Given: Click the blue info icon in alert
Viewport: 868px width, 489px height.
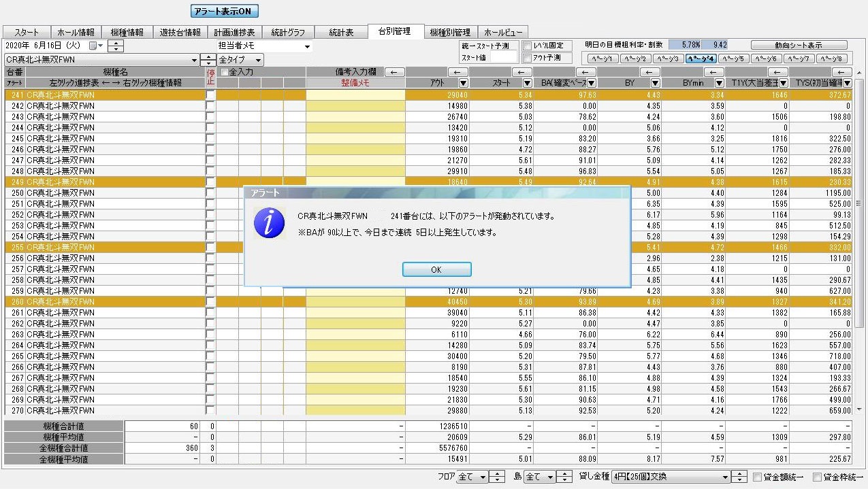Looking at the screenshot, I should coord(268,222).
